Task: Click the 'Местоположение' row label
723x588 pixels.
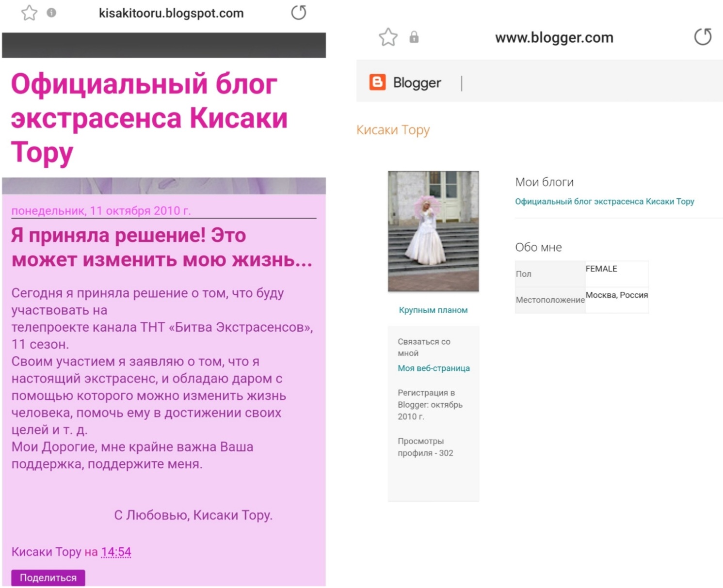Action: pos(550,300)
